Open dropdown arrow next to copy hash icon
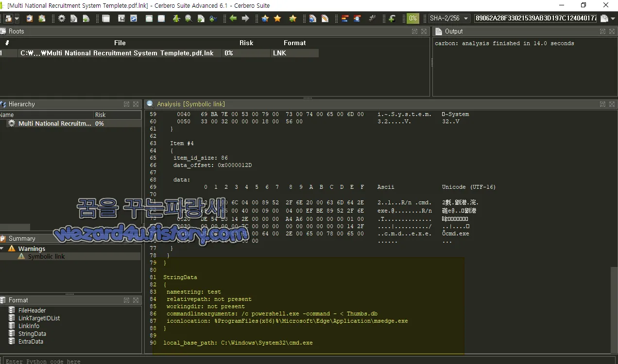The width and height of the screenshot is (618, 364). click(x=612, y=18)
